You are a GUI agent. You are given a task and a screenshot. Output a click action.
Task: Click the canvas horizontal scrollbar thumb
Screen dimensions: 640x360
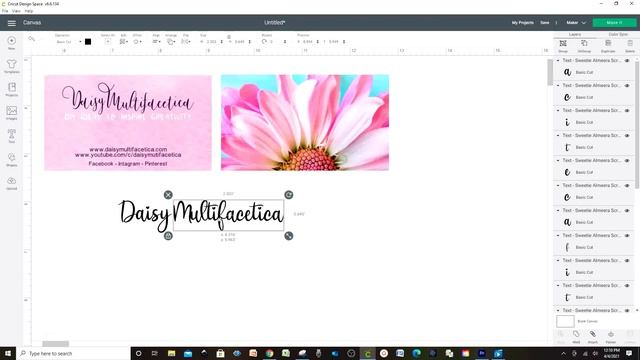tap(56, 344)
